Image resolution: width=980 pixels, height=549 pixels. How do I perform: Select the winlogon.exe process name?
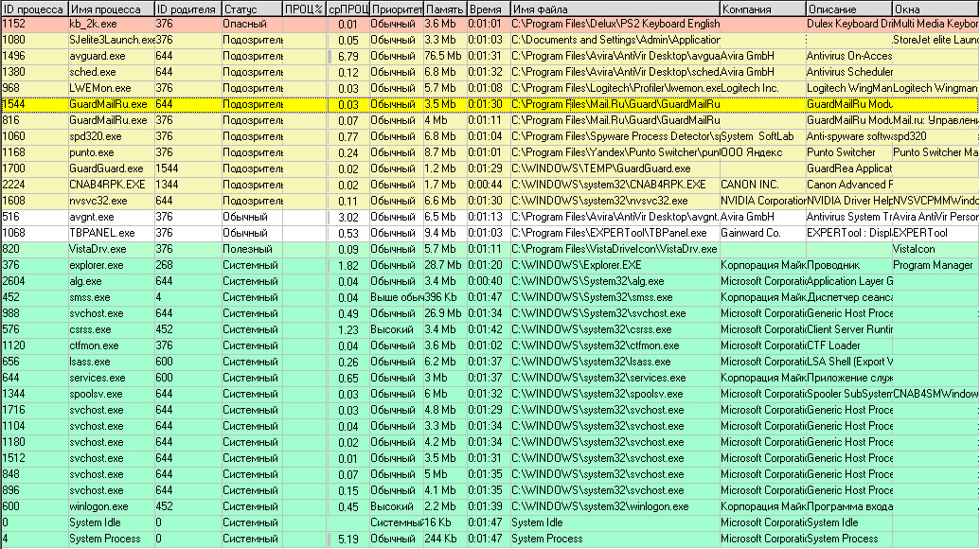[98, 507]
